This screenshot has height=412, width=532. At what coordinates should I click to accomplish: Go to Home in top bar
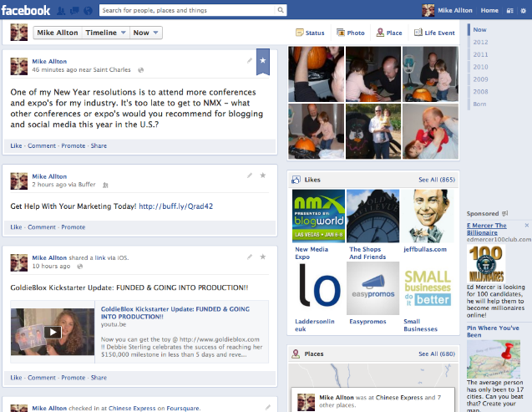(x=489, y=11)
